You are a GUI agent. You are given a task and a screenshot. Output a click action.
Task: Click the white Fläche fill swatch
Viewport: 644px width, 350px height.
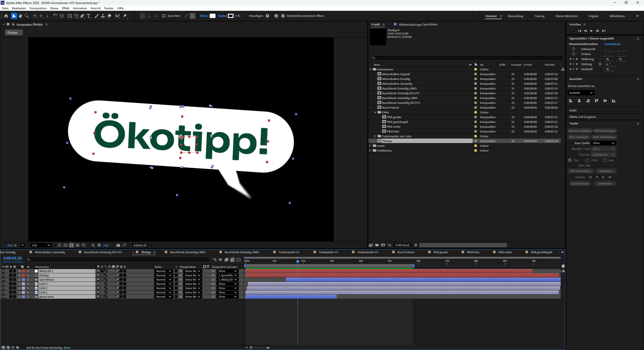(x=213, y=16)
